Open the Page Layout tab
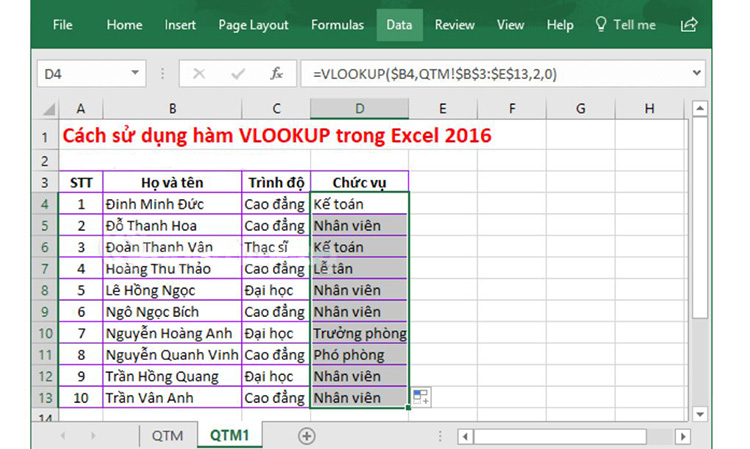The width and height of the screenshot is (750, 449). click(x=253, y=25)
